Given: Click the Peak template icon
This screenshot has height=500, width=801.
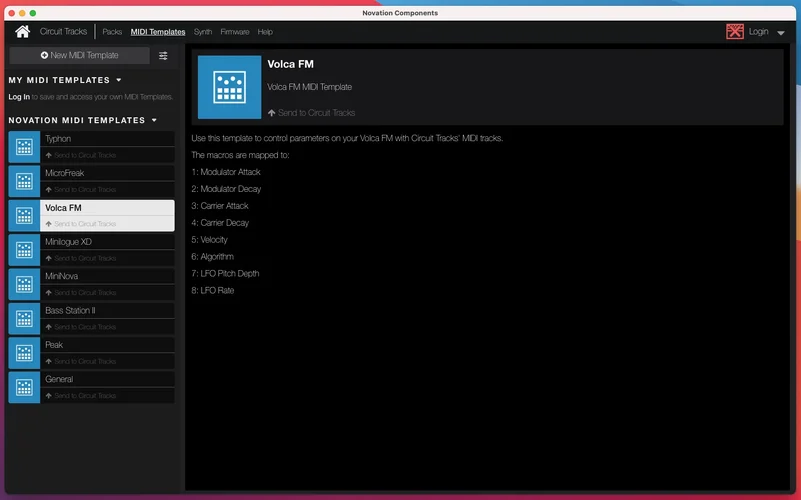Looking at the screenshot, I should coord(24,353).
